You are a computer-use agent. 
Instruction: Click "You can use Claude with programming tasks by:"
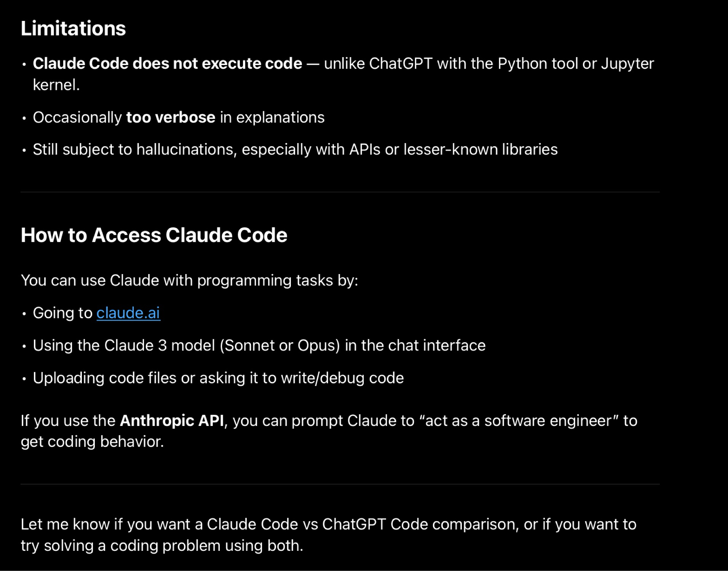[x=189, y=280]
